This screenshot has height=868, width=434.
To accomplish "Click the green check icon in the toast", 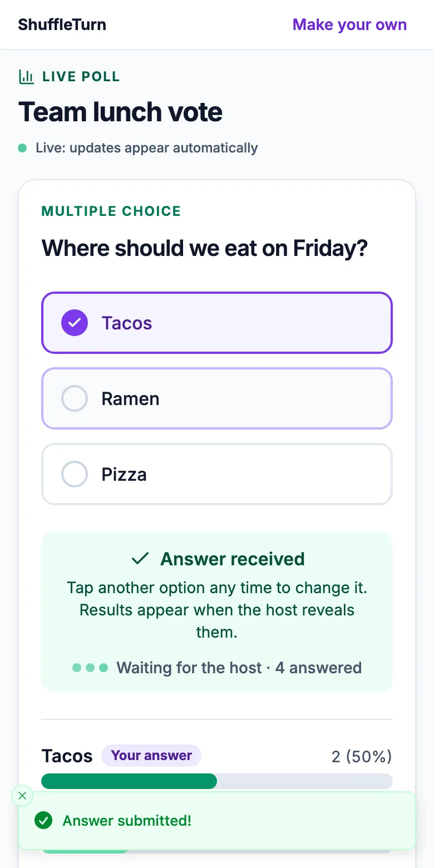I will tap(43, 820).
